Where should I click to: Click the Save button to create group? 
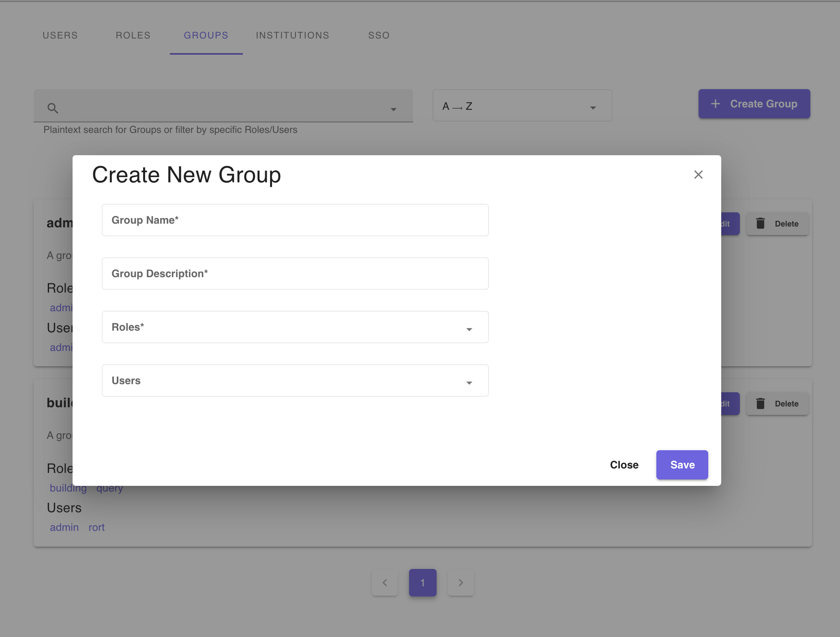681,464
